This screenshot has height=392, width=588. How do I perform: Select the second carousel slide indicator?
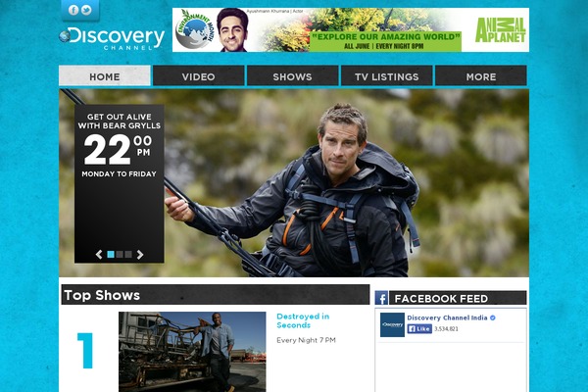(120, 255)
